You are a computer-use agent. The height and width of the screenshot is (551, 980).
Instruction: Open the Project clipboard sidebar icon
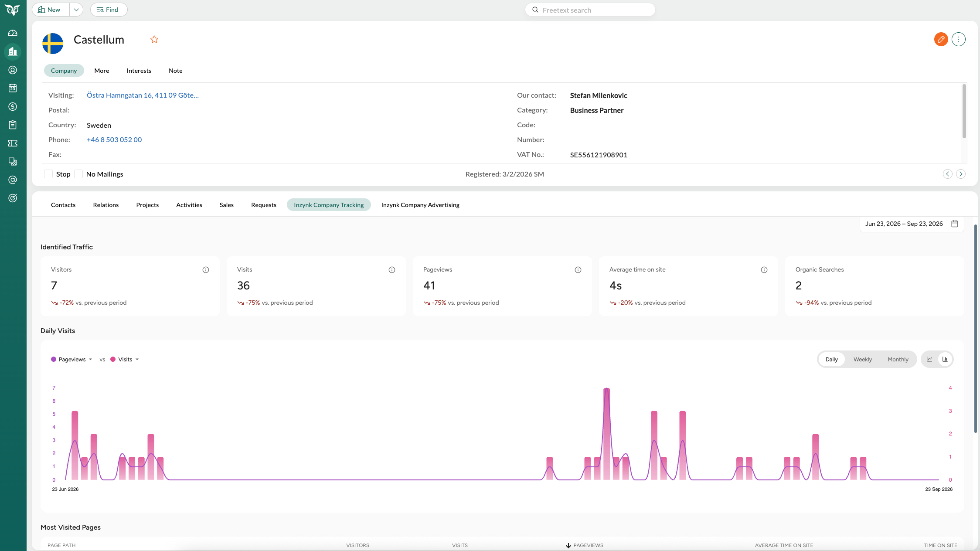click(x=13, y=125)
